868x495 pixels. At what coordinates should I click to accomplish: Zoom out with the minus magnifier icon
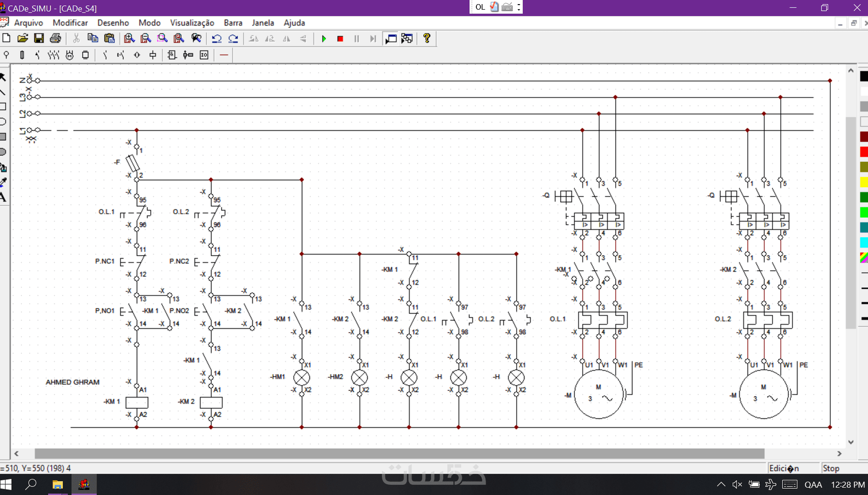pos(146,38)
